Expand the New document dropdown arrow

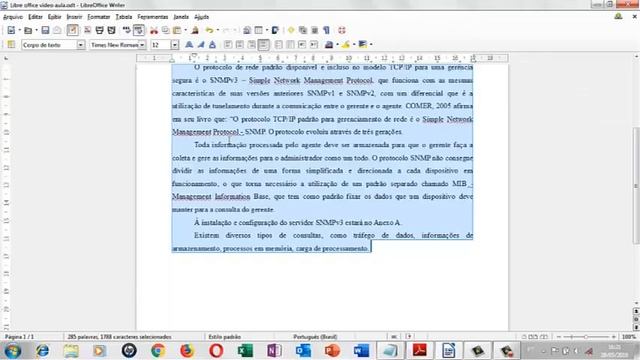pyautogui.click(x=19, y=30)
